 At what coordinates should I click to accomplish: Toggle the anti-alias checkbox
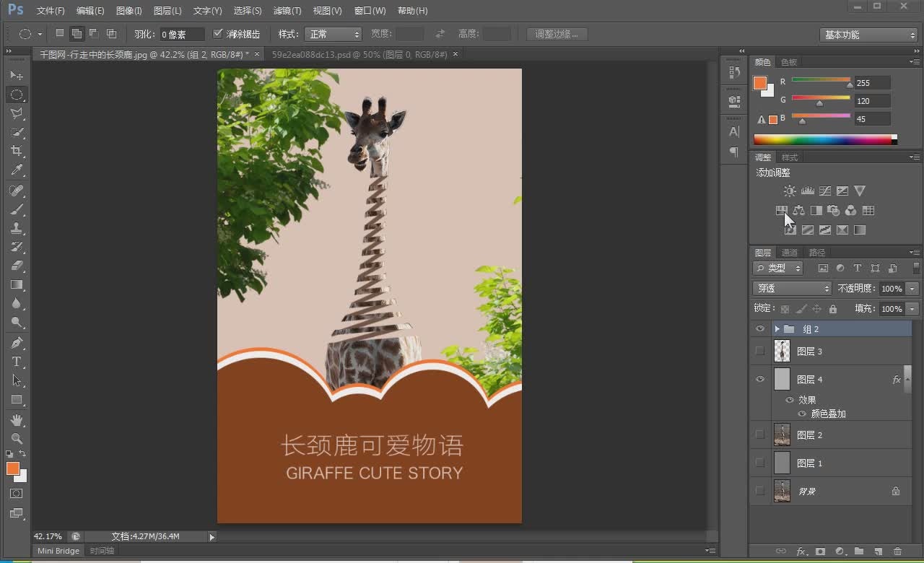(218, 34)
